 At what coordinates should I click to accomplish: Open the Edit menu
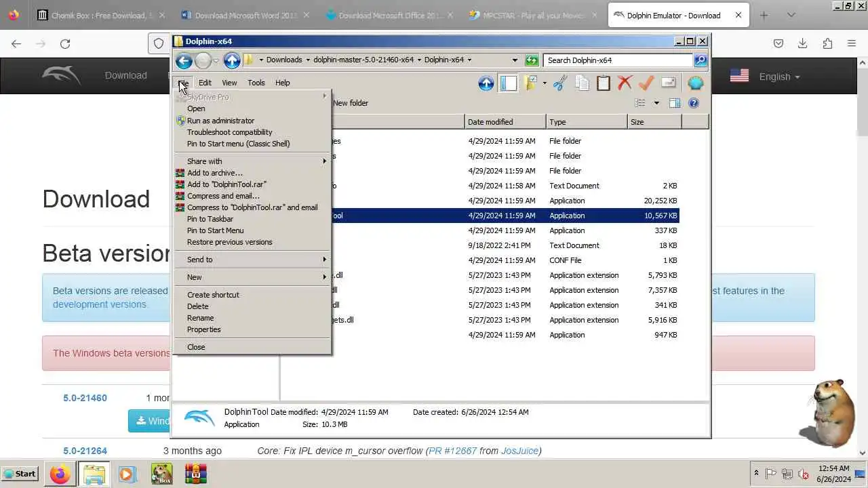coord(205,83)
